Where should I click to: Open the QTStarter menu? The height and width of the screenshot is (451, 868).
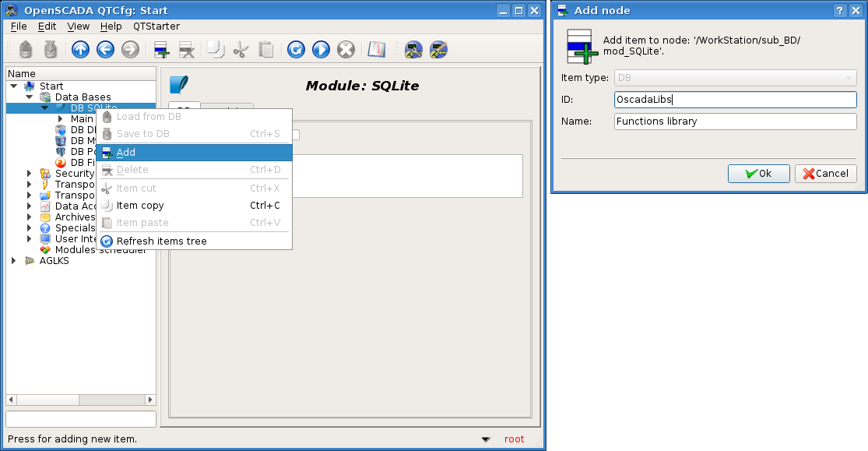tap(156, 26)
